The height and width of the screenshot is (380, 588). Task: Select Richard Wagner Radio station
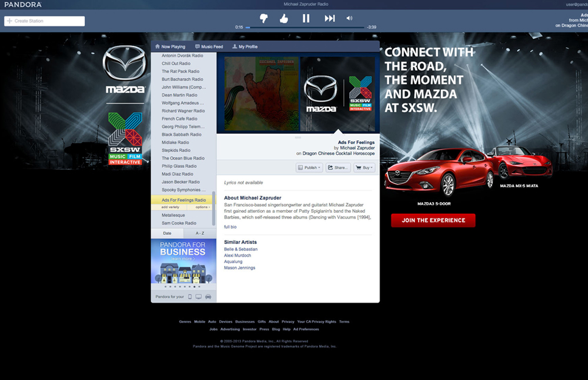coord(183,110)
